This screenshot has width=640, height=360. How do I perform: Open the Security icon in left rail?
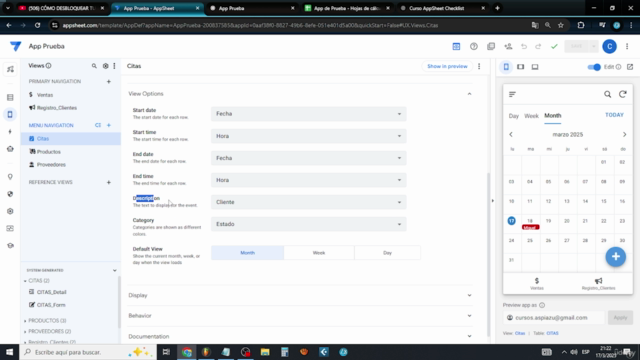point(10,194)
